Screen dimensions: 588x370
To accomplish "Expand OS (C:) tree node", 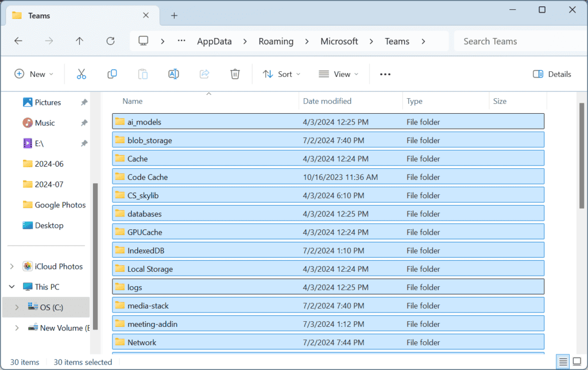I will [17, 307].
